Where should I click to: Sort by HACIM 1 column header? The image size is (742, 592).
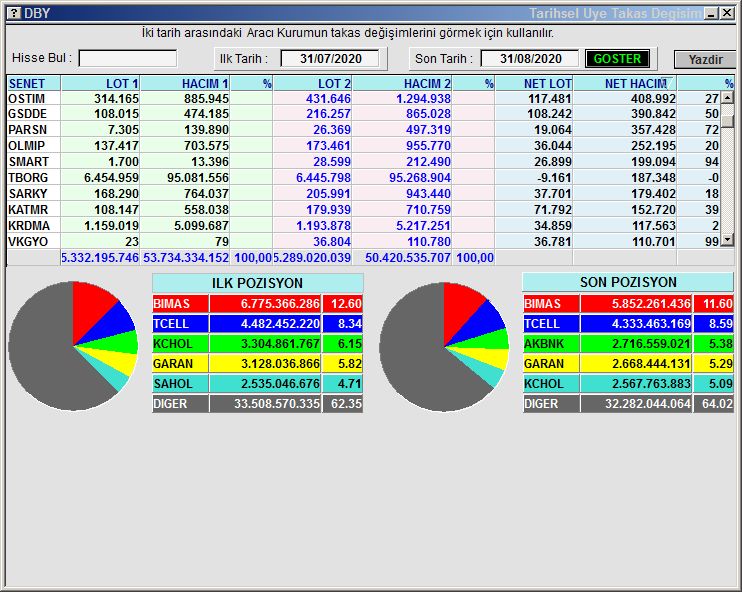coord(185,83)
